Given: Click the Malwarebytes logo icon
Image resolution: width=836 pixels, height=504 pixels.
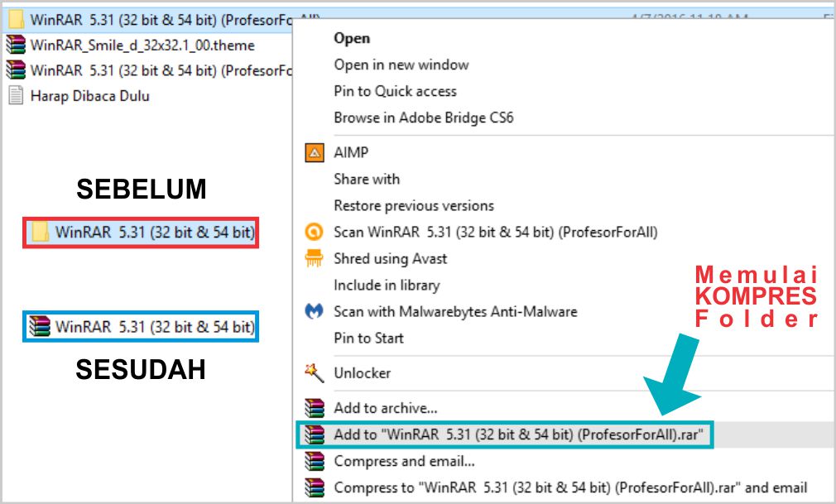Looking at the screenshot, I should click(x=314, y=311).
